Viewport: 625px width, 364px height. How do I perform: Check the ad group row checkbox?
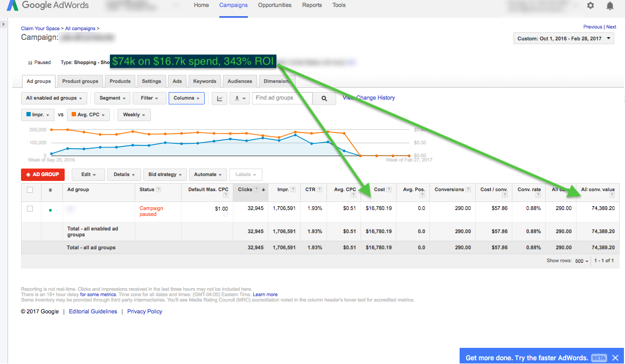coord(30,209)
